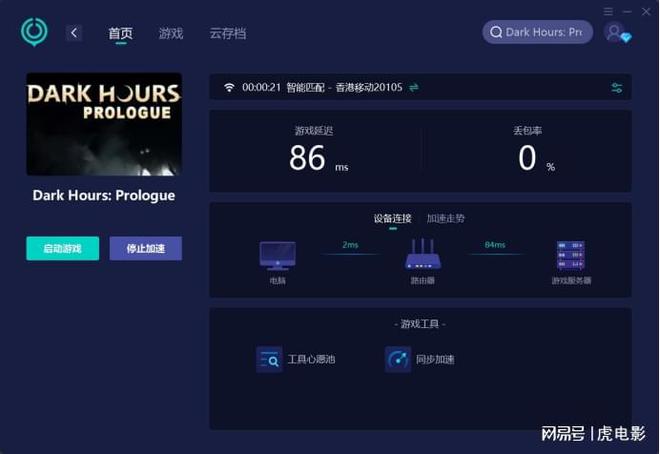Image resolution: width=660 pixels, height=454 pixels.
Task: Switch to the 首页 tab
Action: pos(120,33)
